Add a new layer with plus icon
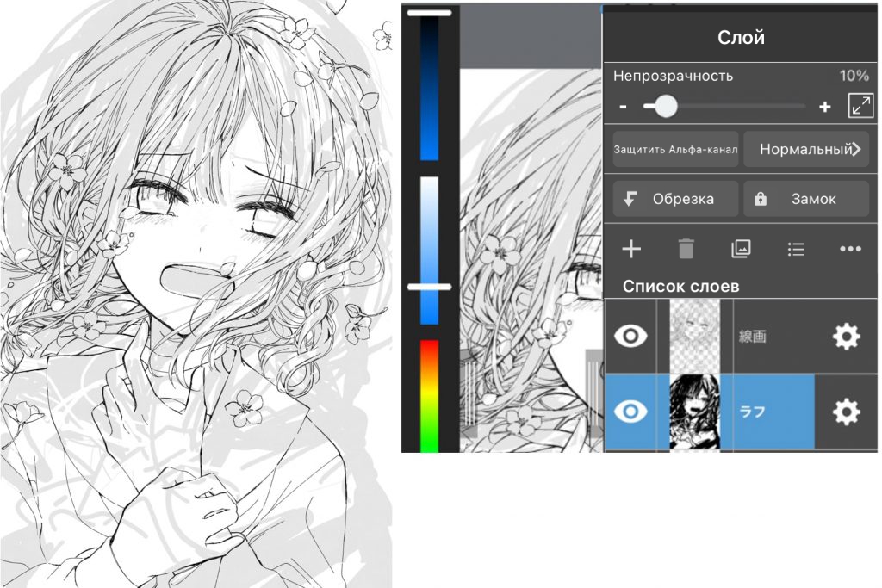This screenshot has width=882, height=588. [631, 249]
